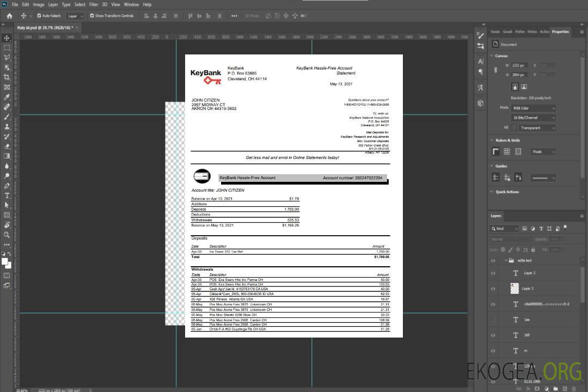
Task: Select the Rectangular Marquee tool
Action: click(x=7, y=48)
